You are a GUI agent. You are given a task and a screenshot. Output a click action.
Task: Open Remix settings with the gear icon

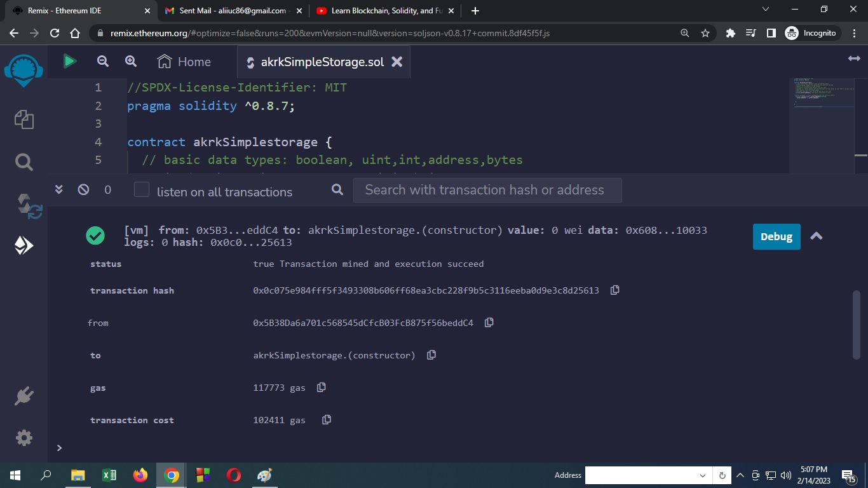(x=24, y=437)
